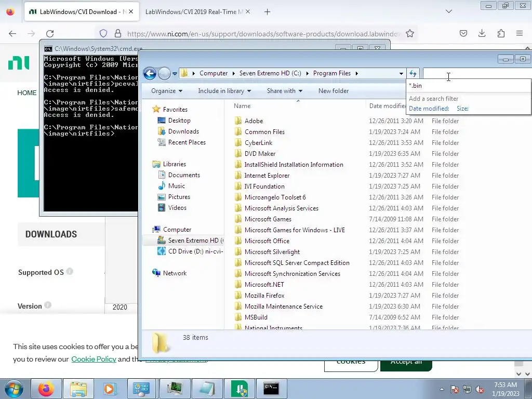
Task: Click Explorer's Back navigation arrow
Action: 150,73
